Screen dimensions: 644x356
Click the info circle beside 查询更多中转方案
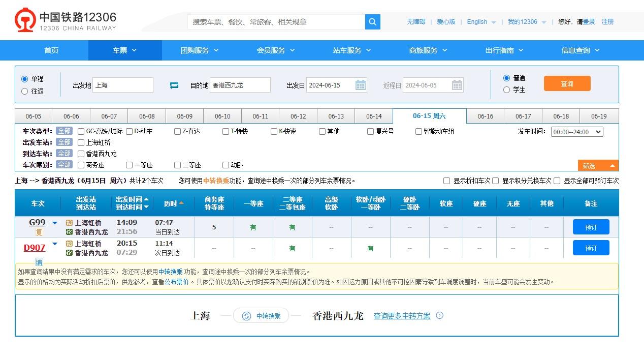439,315
